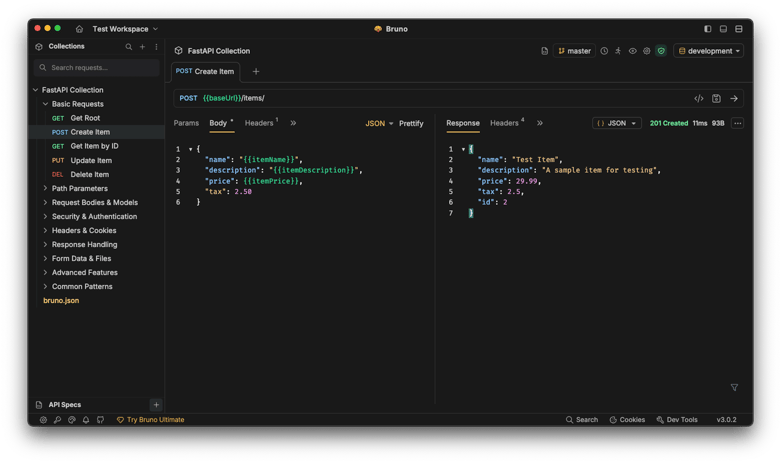
Task: Show more request tabs chevron
Action: coord(293,123)
